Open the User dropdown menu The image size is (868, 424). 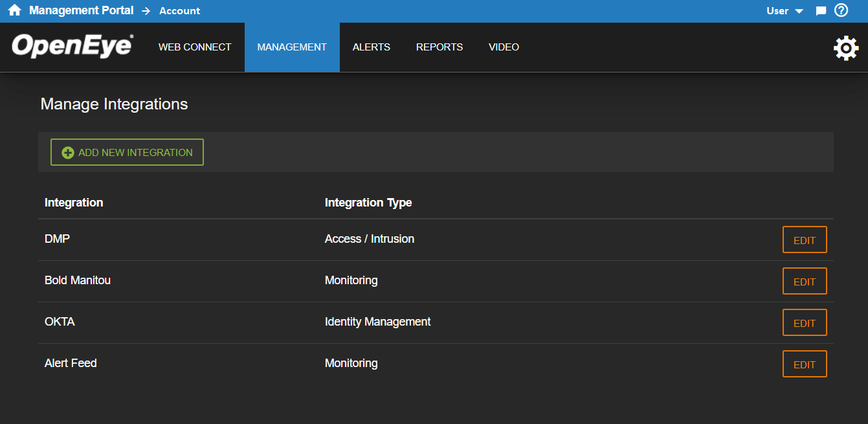pos(777,10)
